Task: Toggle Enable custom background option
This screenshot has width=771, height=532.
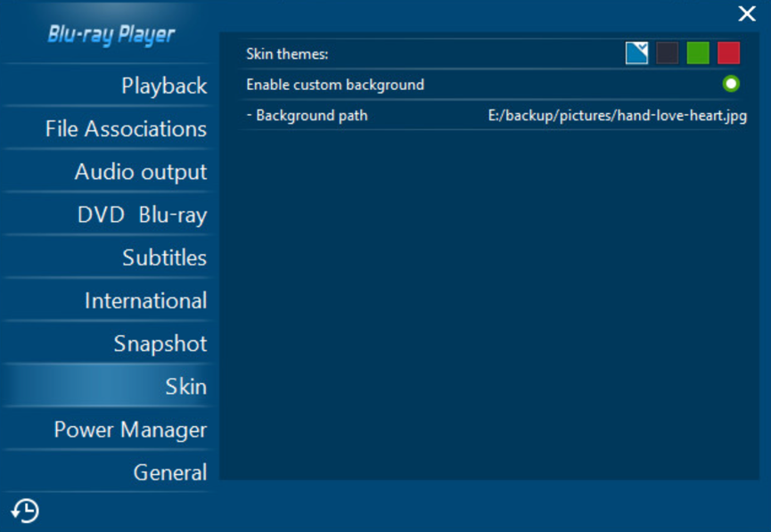Action: [731, 84]
